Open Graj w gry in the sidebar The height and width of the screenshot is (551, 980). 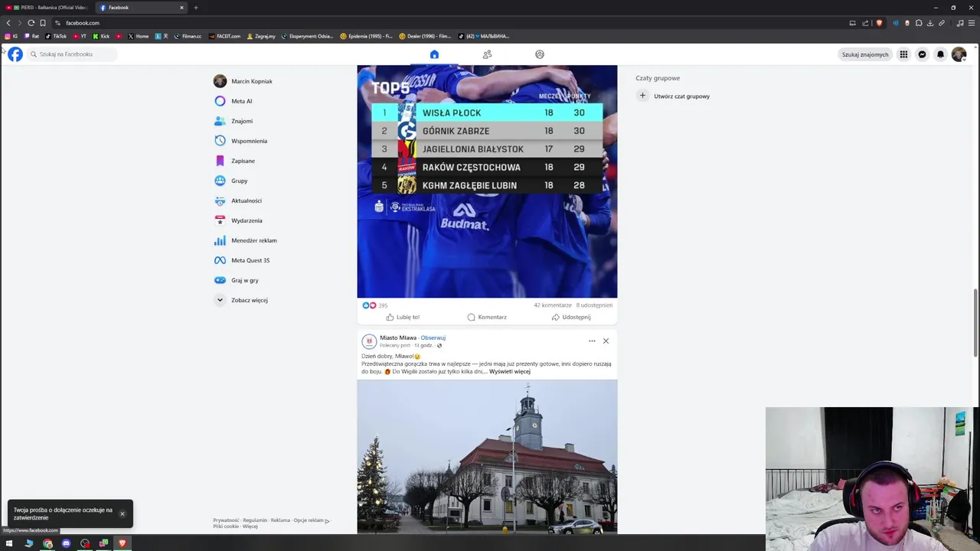coord(236,280)
